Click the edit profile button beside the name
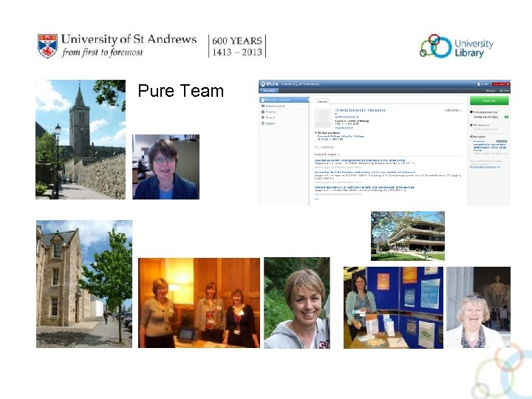Screen dimensions: 532x399 (453, 110)
